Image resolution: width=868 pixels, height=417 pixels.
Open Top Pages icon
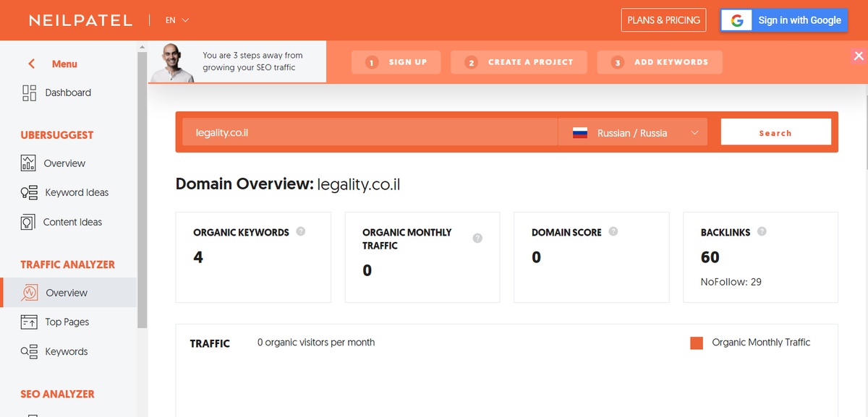(29, 322)
